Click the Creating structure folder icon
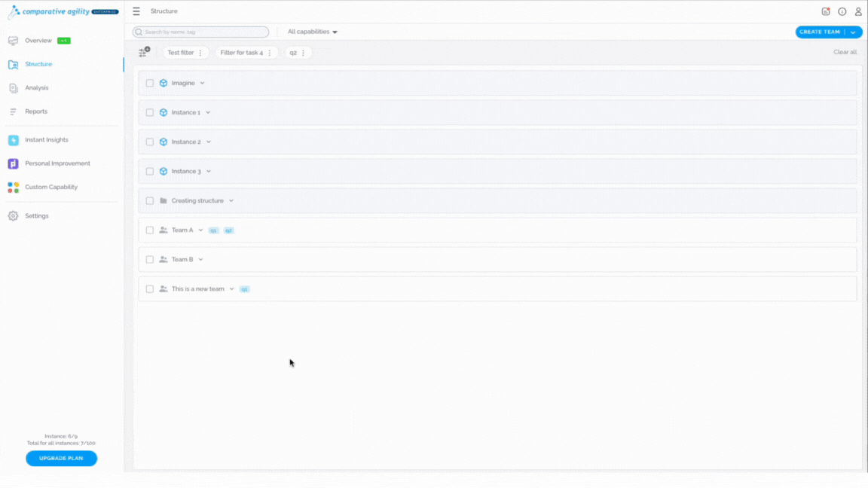The image size is (868, 488). pos(164,200)
